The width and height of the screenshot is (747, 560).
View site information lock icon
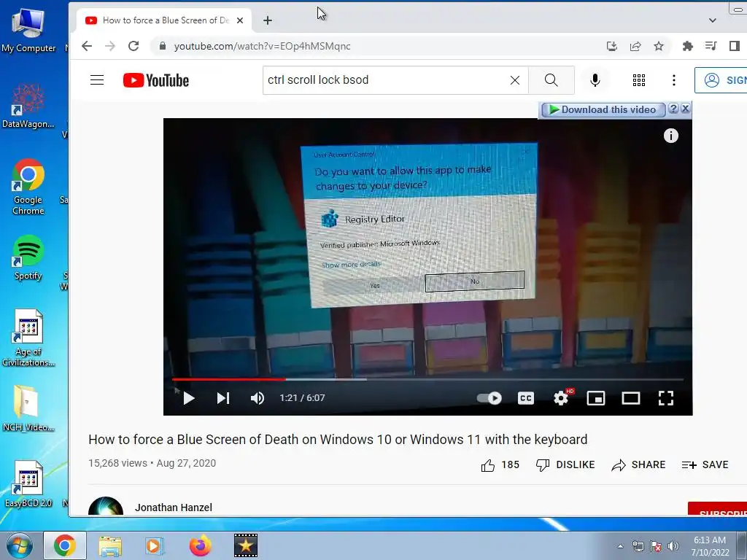(x=163, y=46)
